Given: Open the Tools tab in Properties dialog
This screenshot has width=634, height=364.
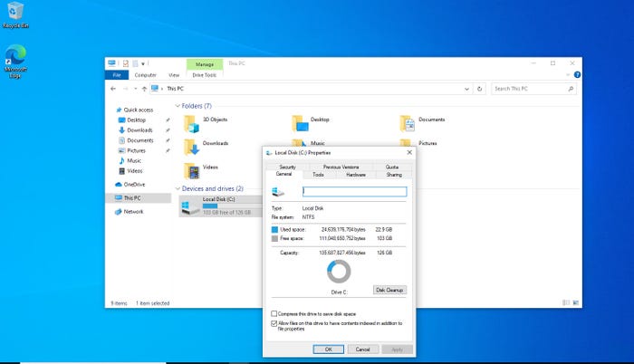Looking at the screenshot, I should (318, 175).
